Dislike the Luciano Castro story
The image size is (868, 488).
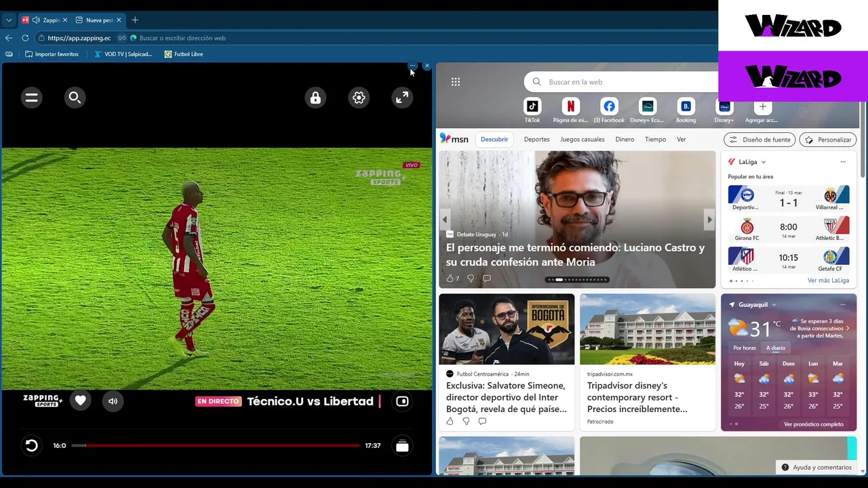(x=470, y=279)
